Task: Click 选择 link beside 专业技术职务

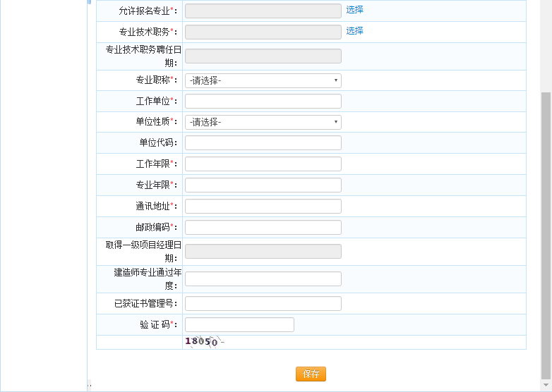Action: click(354, 31)
